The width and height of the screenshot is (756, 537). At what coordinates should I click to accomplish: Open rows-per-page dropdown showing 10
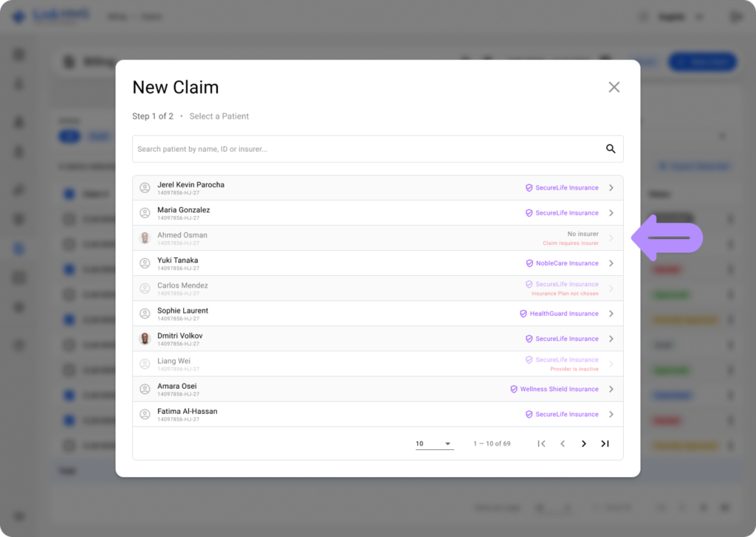[x=434, y=443]
